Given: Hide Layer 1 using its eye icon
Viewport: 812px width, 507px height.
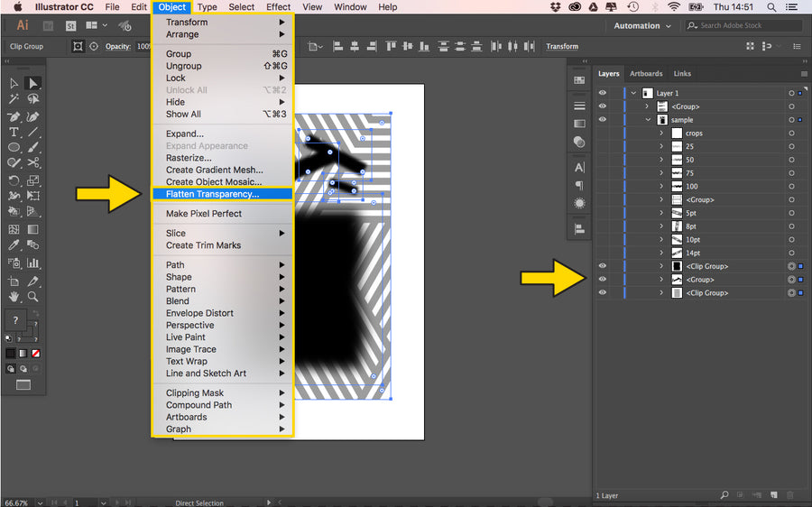Looking at the screenshot, I should click(603, 93).
